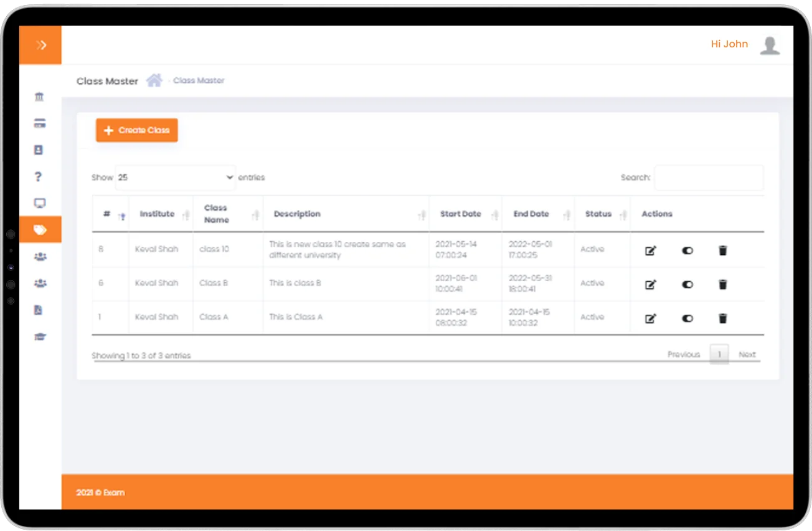Open the question mark sidebar icon
The height and width of the screenshot is (531, 812).
point(39,177)
